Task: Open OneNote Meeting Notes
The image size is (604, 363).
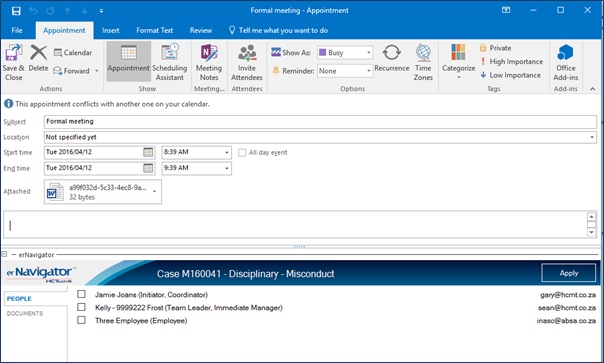Action: pos(209,62)
